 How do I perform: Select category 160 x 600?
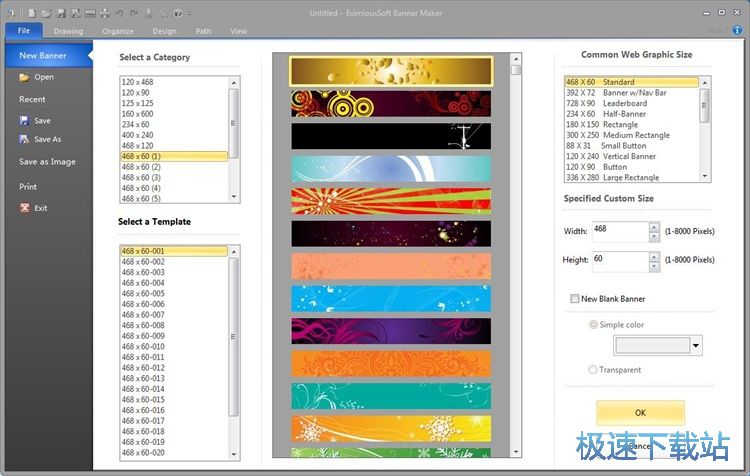(174, 114)
